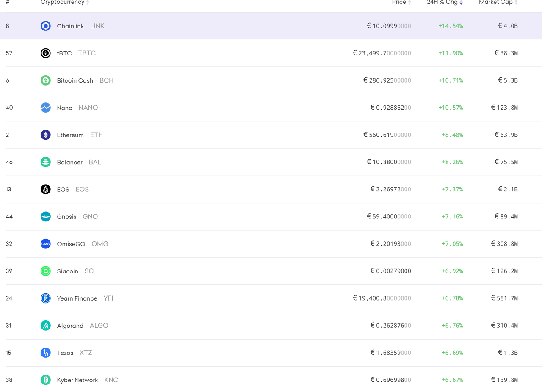542x392 pixels.
Task: Click Ethereum price € 560.61900000
Action: tap(387, 135)
